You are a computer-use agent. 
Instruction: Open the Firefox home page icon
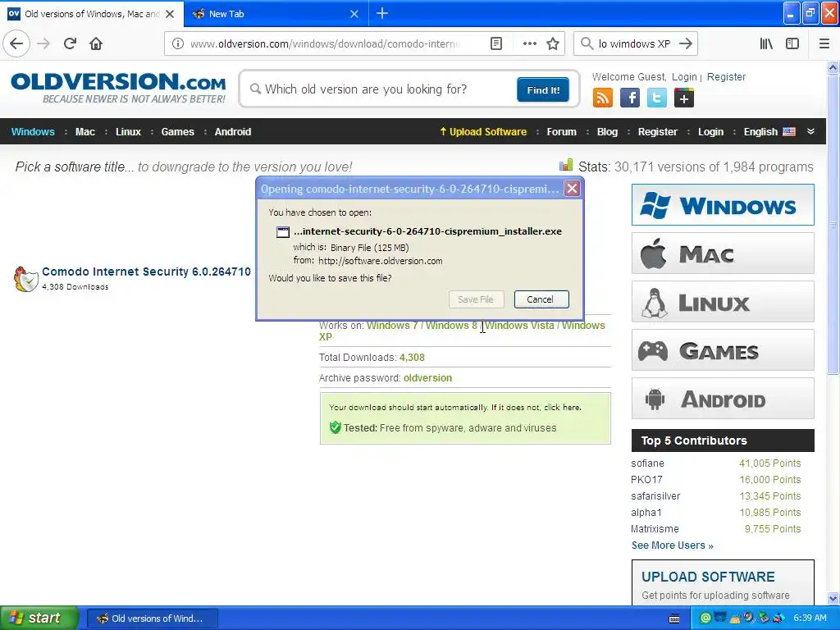[x=96, y=43]
